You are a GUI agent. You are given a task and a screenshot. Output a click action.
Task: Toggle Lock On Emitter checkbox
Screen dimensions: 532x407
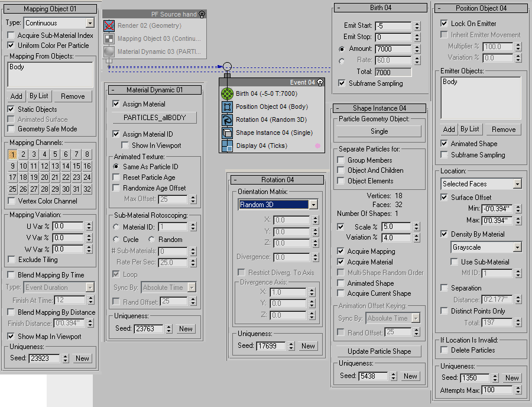(x=444, y=24)
